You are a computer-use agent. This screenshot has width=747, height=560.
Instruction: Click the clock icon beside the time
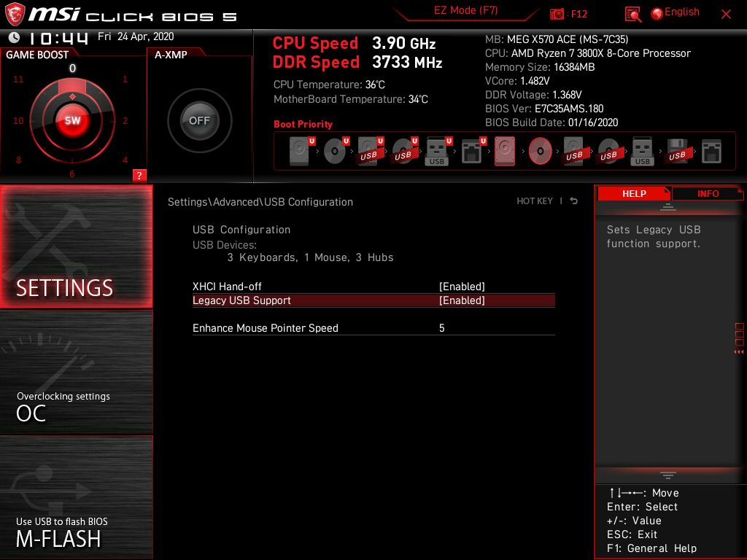click(15, 37)
